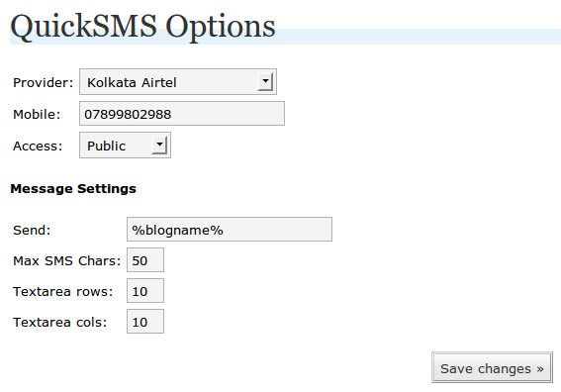Image resolution: width=561 pixels, height=392 pixels.
Task: Click the QuickSMS Options page heading
Action: click(x=142, y=27)
